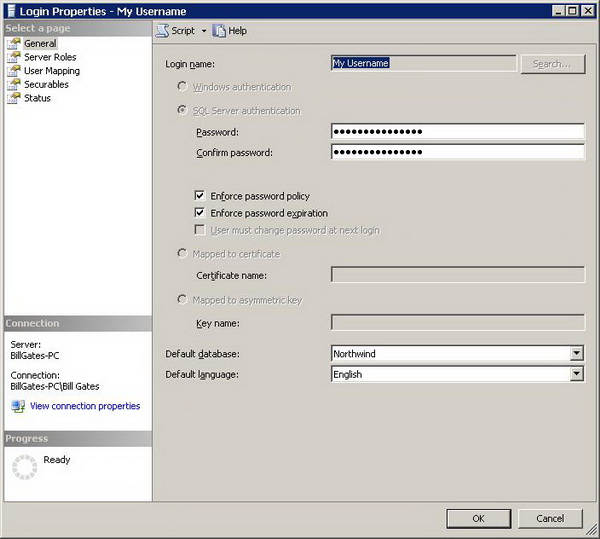Click the connection properties icon
Viewport: 600px width, 539px height.
coord(17,406)
